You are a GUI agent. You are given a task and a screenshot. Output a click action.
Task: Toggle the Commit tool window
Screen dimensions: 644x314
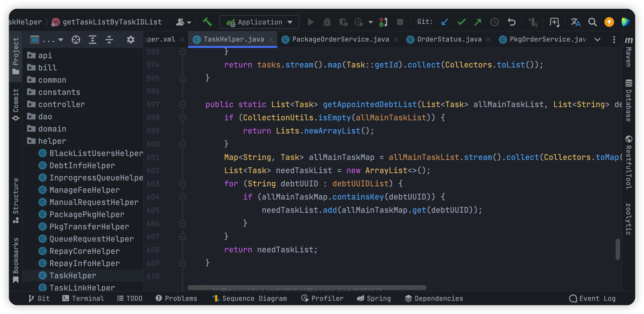pyautogui.click(x=15, y=104)
